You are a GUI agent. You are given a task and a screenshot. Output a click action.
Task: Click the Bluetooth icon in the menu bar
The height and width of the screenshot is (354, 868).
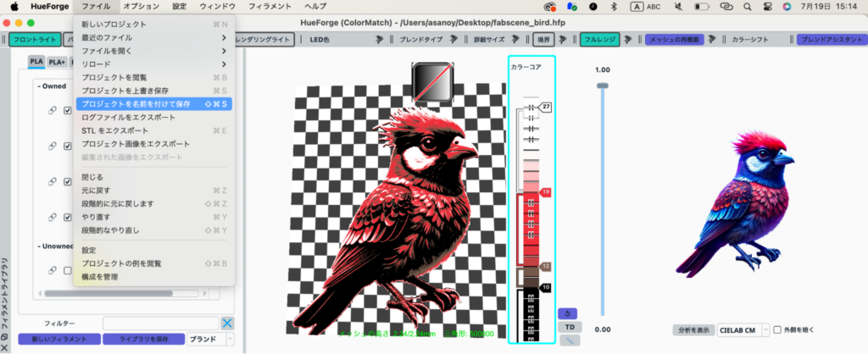click(614, 7)
